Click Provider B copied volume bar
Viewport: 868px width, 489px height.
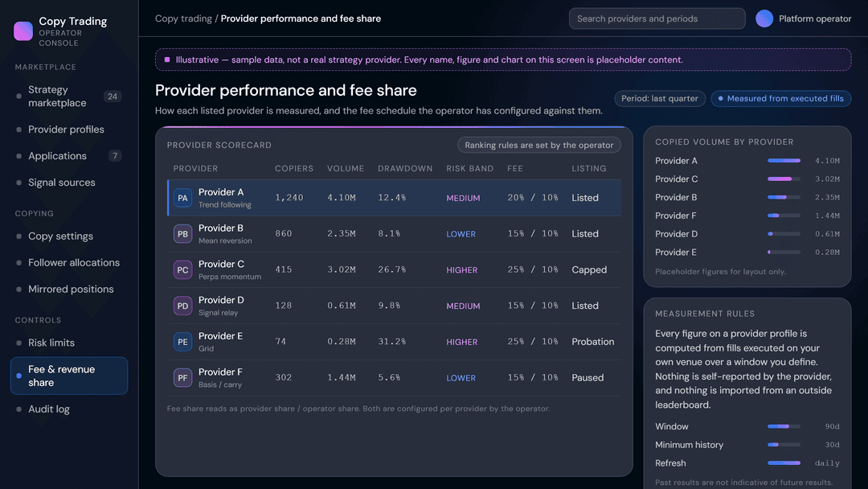click(784, 197)
